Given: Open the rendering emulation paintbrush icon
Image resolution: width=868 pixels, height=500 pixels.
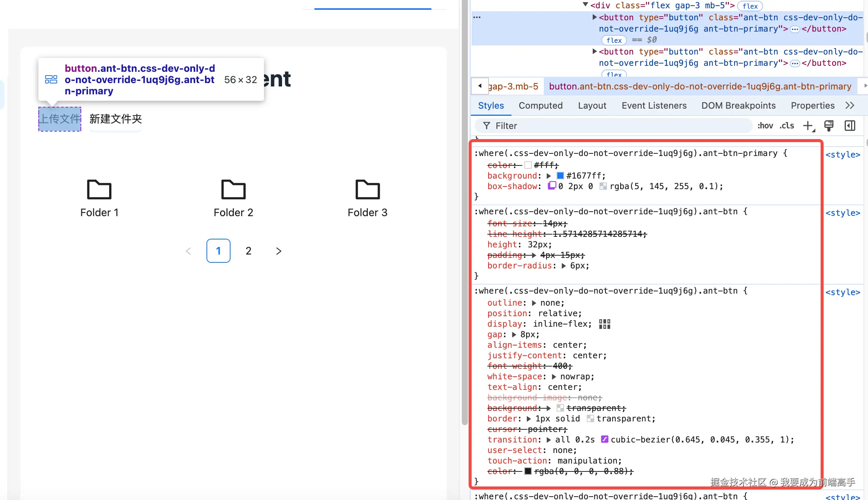Looking at the screenshot, I should coord(829,126).
